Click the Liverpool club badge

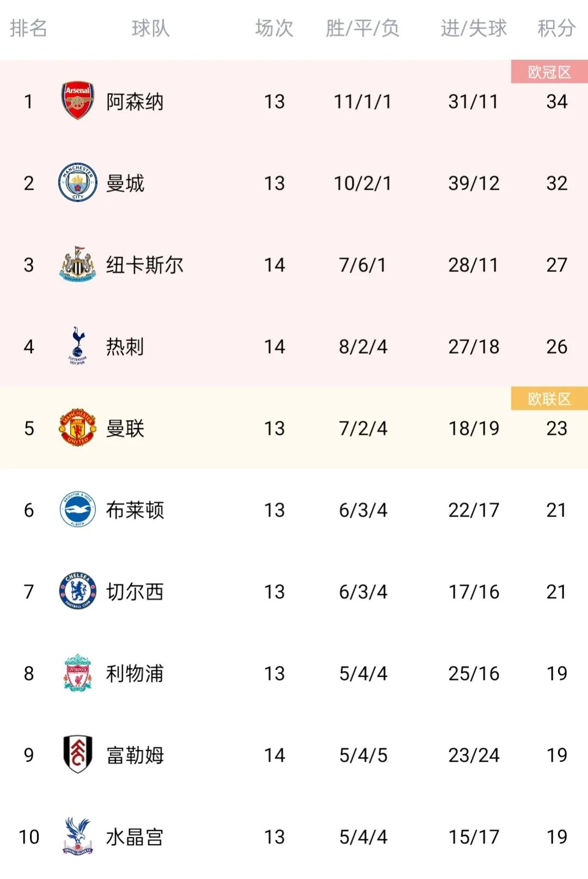[77, 673]
